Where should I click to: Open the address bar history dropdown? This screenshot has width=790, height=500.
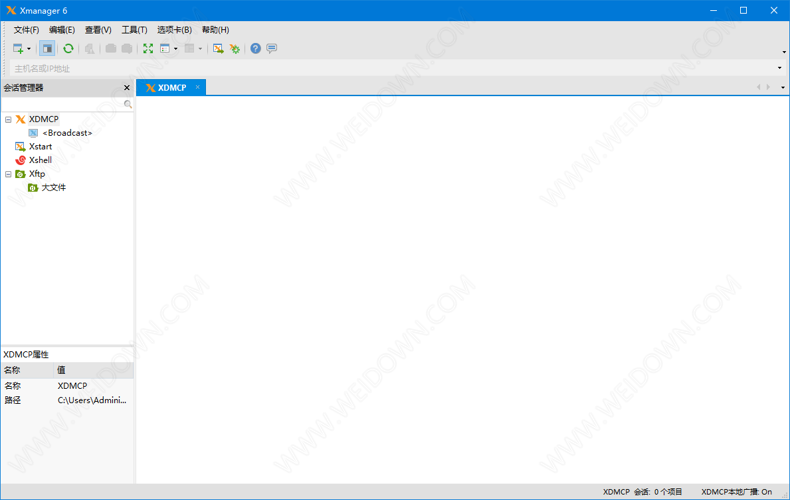tap(779, 68)
